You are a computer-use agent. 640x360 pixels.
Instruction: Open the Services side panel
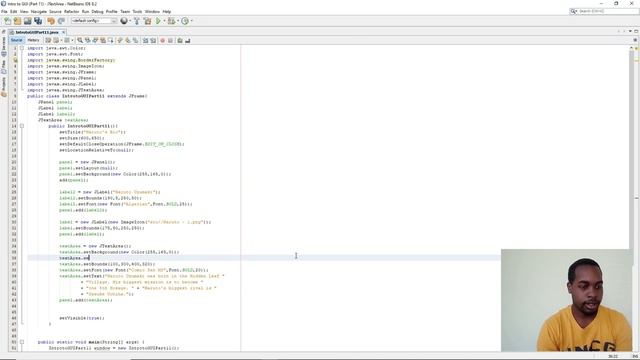pyautogui.click(x=4, y=47)
